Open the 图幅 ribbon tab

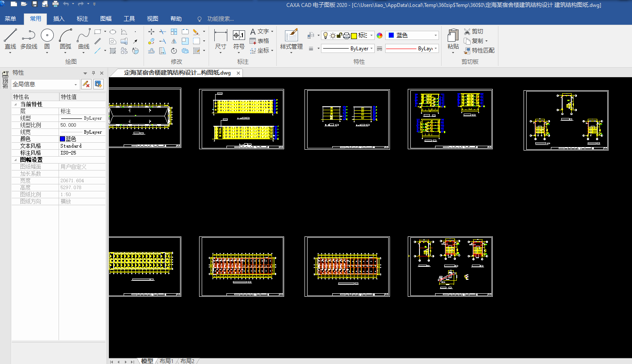pyautogui.click(x=106, y=19)
